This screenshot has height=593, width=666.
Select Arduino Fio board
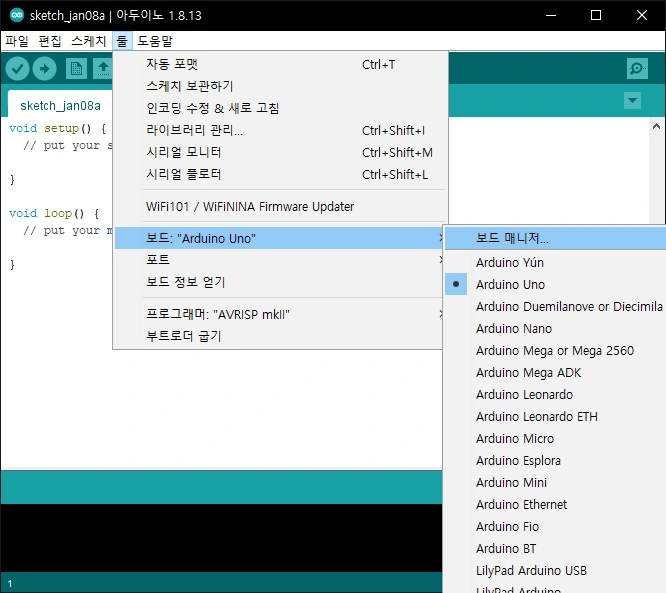(x=555, y=527)
